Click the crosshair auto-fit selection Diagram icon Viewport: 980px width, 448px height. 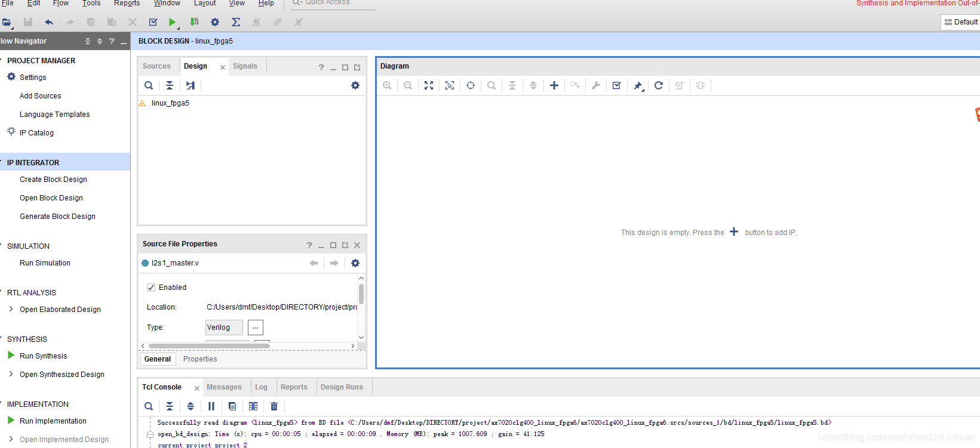click(471, 85)
